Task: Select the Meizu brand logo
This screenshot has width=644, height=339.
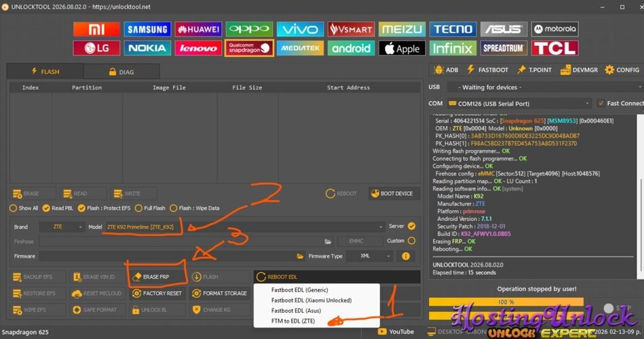Action: pyautogui.click(x=402, y=29)
